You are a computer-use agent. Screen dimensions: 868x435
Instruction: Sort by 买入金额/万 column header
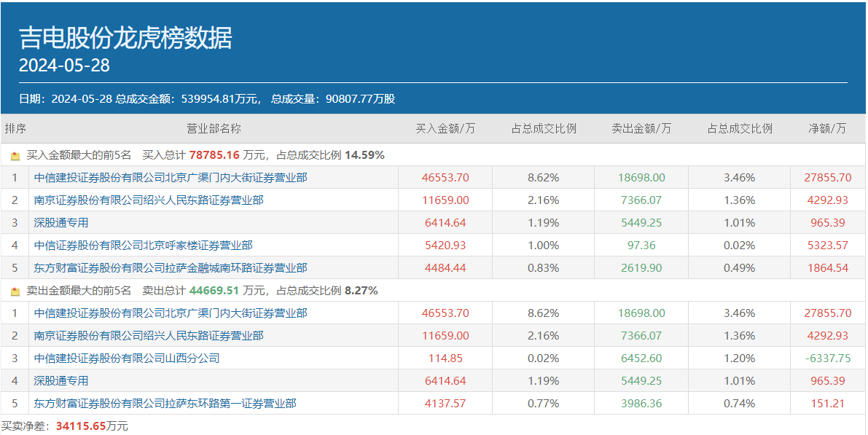[x=445, y=129]
